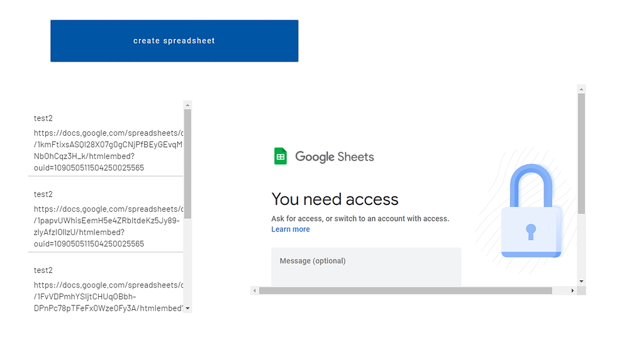Click the Google Sheets wordmark text
This screenshot has height=342, width=644.
tap(335, 157)
